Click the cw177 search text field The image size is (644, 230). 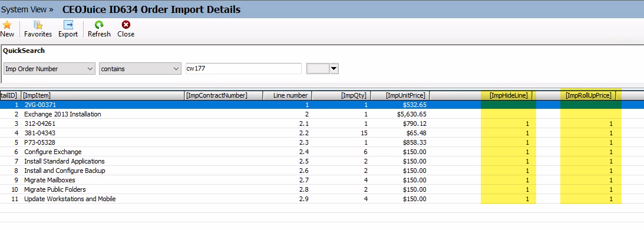pos(243,68)
